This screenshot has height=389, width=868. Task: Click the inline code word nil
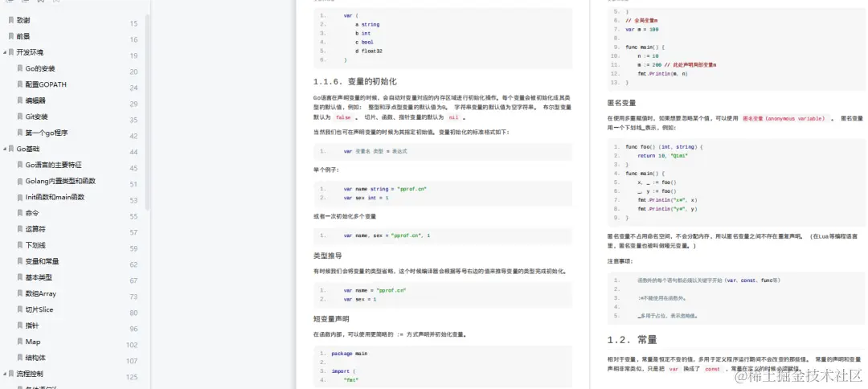click(453, 117)
